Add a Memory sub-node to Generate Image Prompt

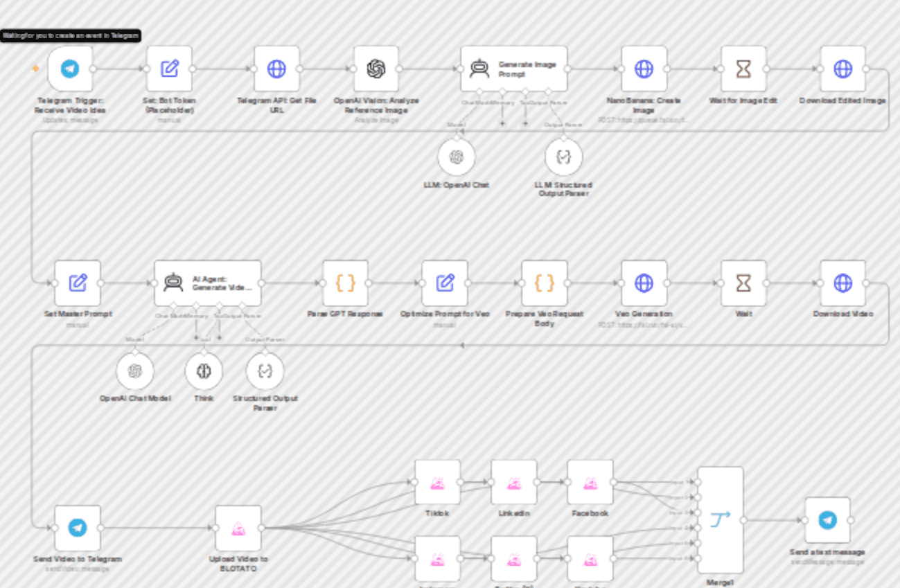[502, 123]
